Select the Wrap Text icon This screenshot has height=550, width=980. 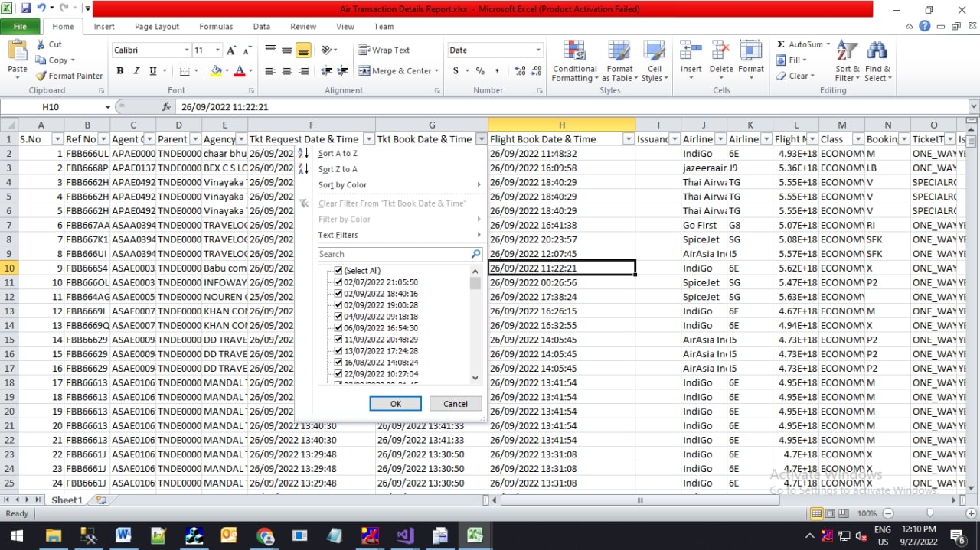[365, 49]
